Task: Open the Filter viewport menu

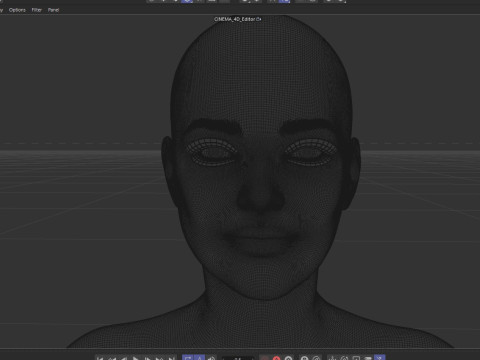Action: pos(37,10)
